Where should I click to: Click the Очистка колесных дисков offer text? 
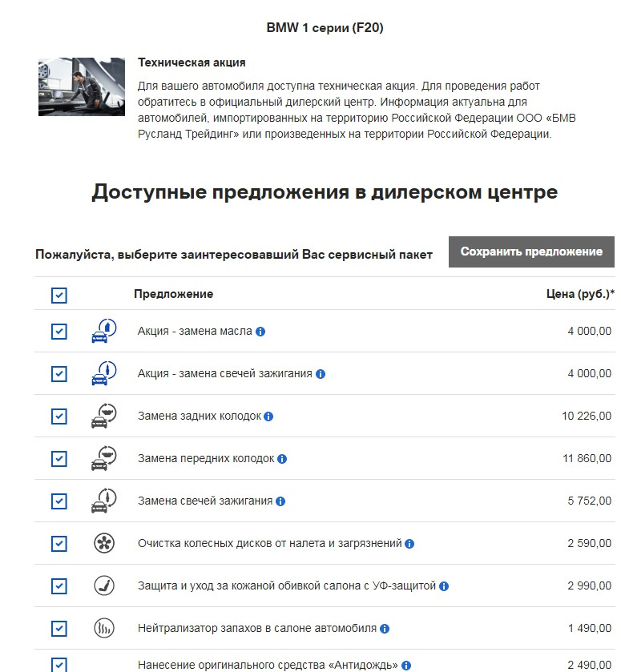pos(270,543)
